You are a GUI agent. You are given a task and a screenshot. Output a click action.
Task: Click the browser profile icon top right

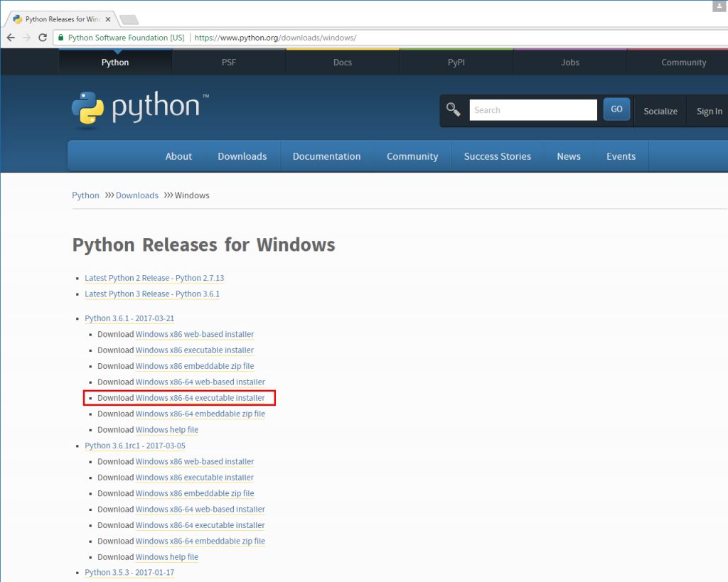click(719, 6)
